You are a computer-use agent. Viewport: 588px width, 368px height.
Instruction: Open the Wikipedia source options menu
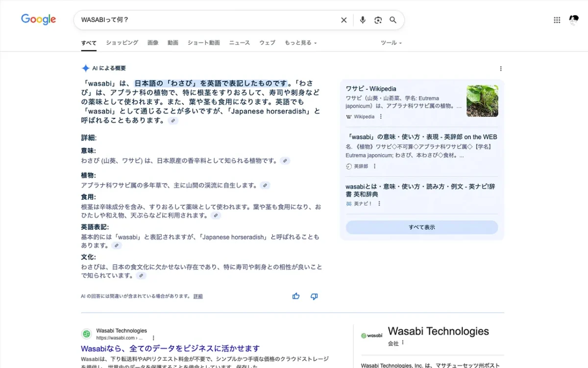[381, 117]
